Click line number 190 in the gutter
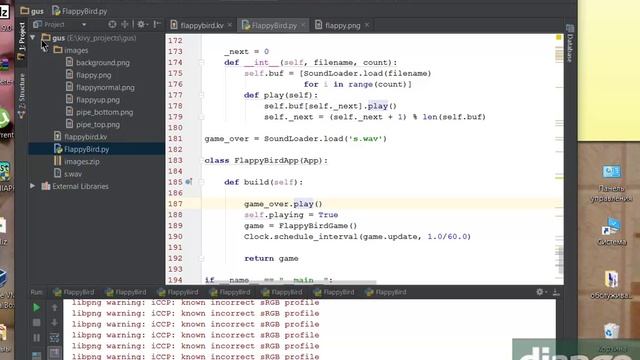Image resolution: width=640 pixels, height=360 pixels. (x=175, y=236)
